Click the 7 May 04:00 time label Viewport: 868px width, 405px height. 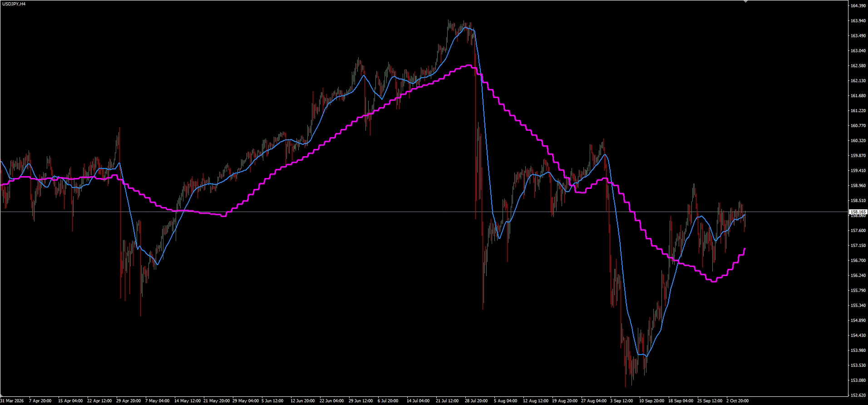click(158, 401)
